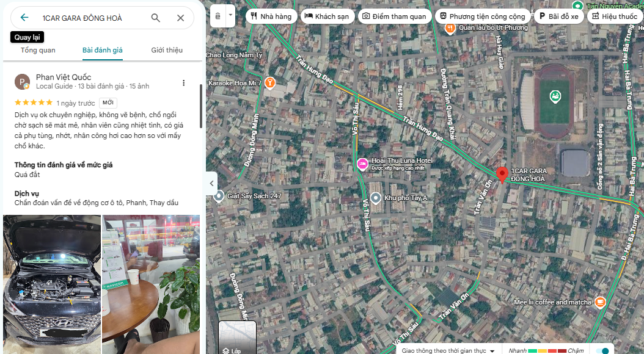Select the Bài đánh giá tab

pos(102,50)
